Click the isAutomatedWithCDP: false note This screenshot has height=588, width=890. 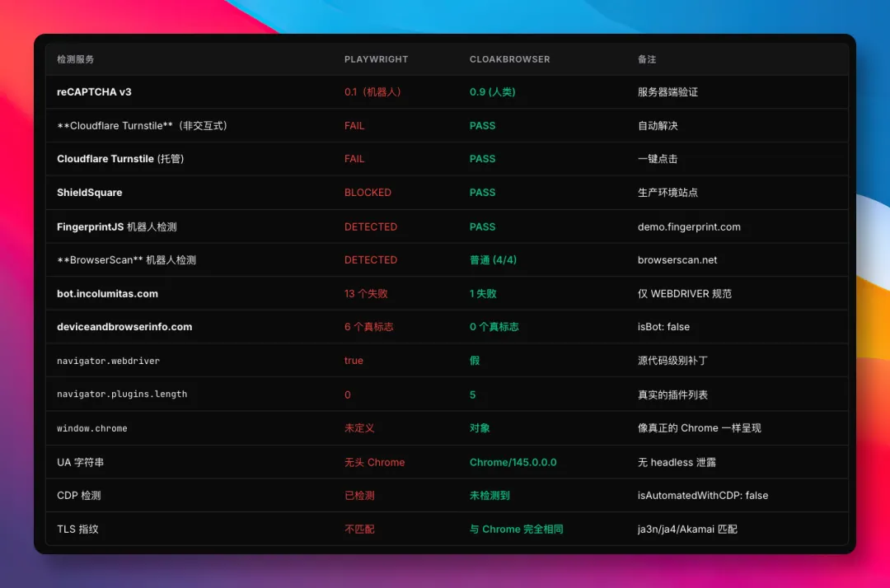click(703, 496)
